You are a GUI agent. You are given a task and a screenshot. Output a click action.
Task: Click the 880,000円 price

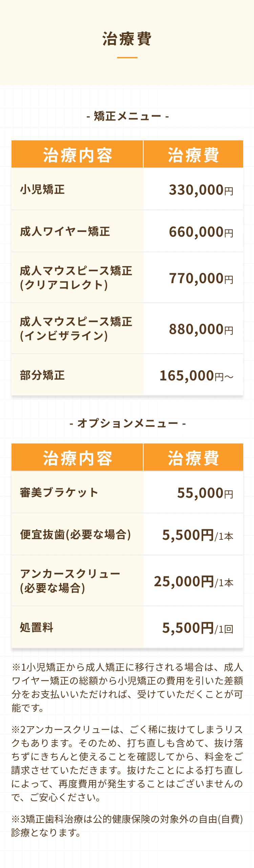[x=201, y=329]
